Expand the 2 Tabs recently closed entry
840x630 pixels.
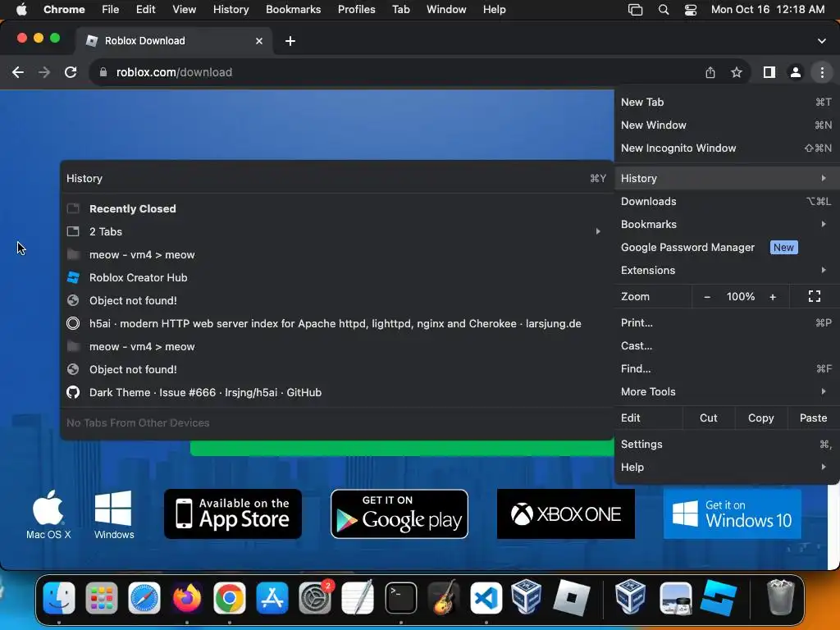pyautogui.click(x=336, y=231)
